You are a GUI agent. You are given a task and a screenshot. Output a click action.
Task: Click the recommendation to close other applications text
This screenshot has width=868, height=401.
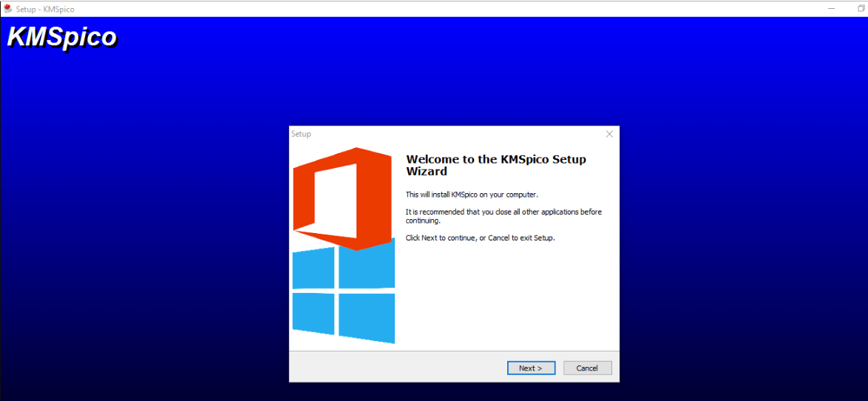503,216
